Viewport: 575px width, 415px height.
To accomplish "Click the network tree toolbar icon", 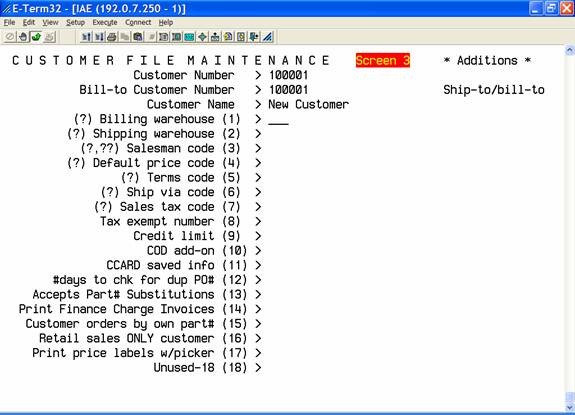I will [215, 37].
